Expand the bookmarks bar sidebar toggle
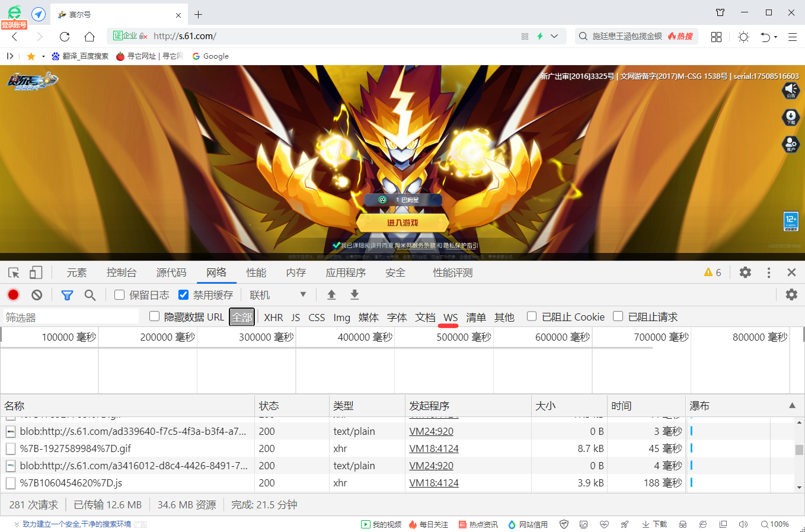Screen dimensions: 805x532 pos(9,56)
